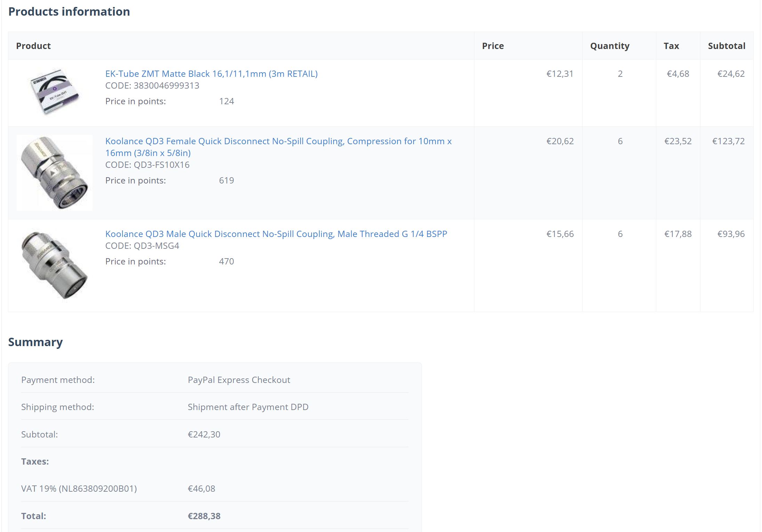The height and width of the screenshot is (532, 762).
Task: Click the QD3 Female coupling product image
Action: coord(55,173)
